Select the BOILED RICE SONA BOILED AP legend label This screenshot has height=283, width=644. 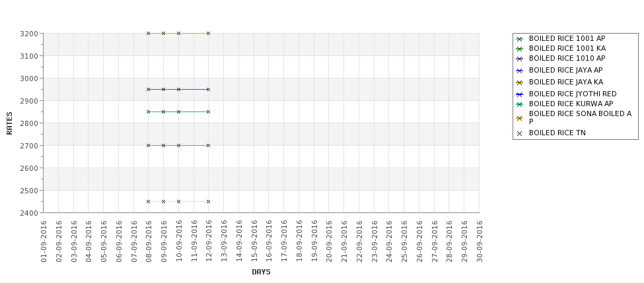click(580, 117)
